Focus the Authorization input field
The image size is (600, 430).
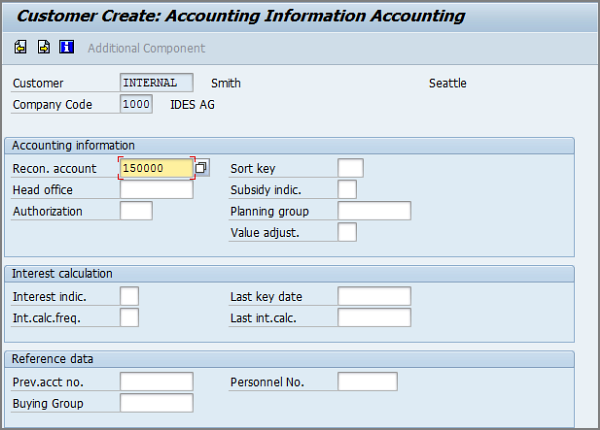pyautogui.click(x=136, y=211)
